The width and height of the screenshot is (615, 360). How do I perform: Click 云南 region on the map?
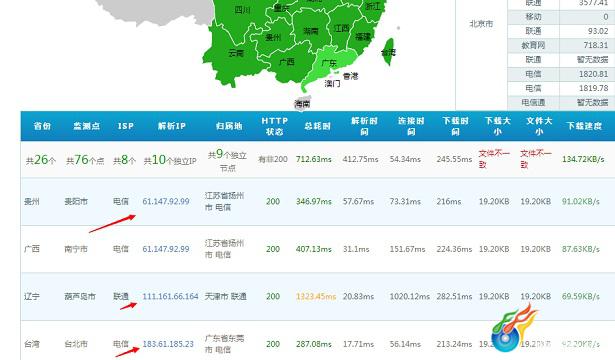(235, 53)
